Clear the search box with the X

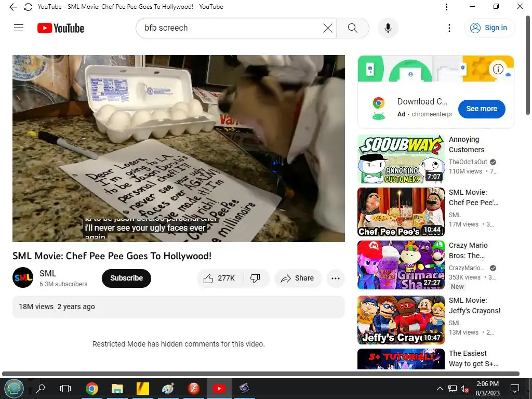328,28
